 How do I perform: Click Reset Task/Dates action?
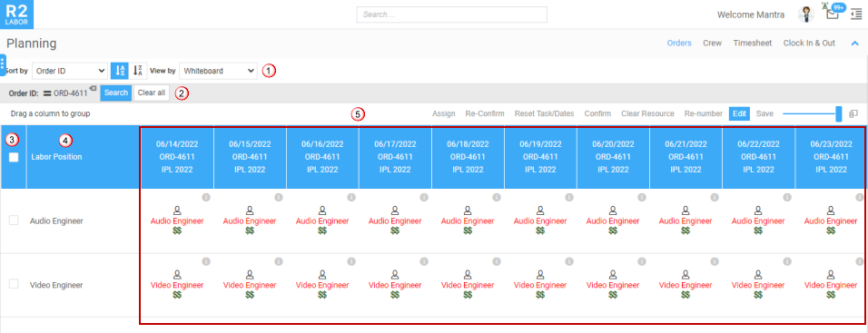pos(544,113)
